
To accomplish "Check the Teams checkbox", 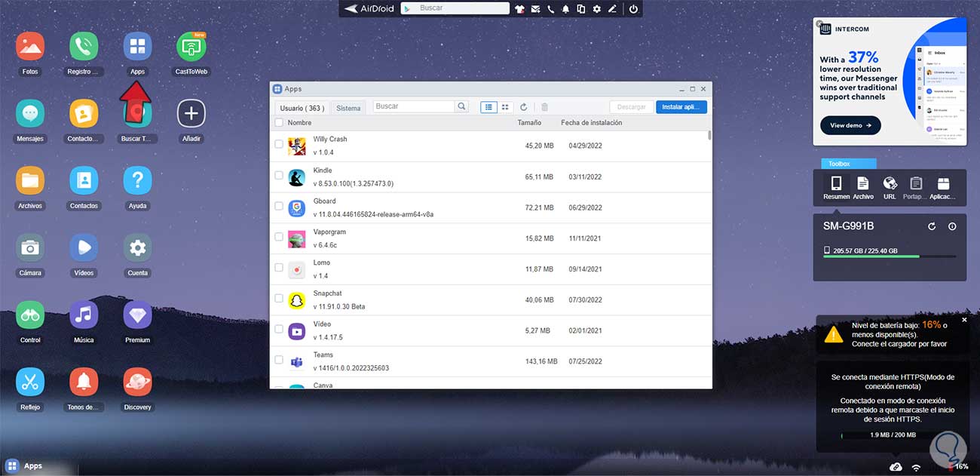I will click(x=279, y=361).
